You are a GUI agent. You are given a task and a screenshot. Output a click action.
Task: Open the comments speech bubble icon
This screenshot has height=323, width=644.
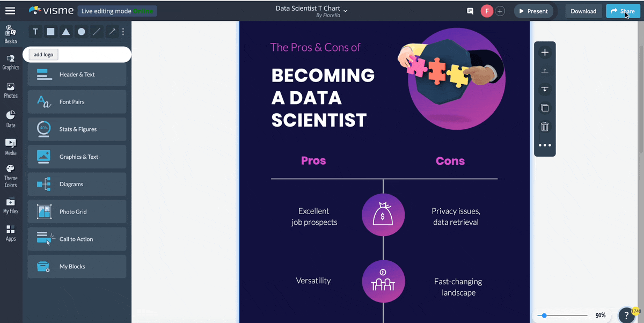[x=470, y=11]
